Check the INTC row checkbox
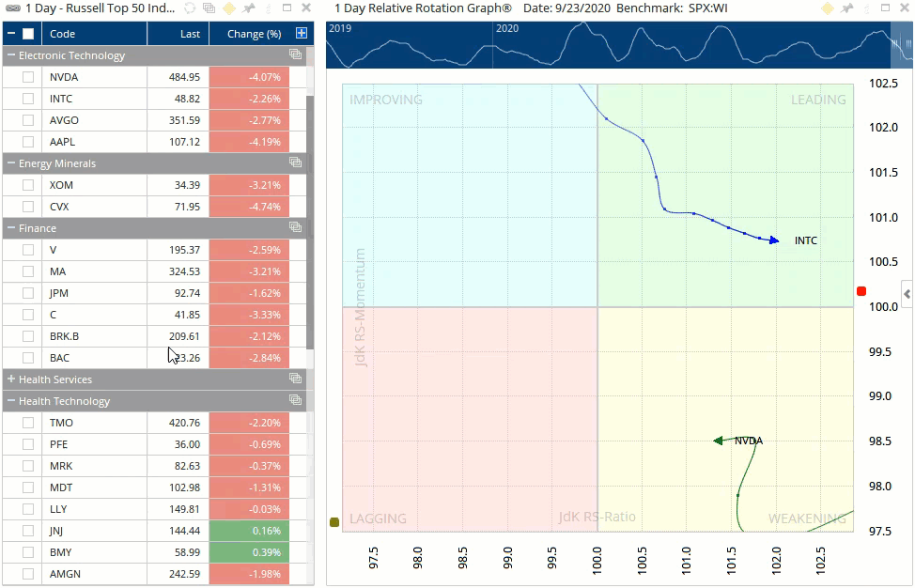This screenshot has height=588, width=915. tap(28, 99)
